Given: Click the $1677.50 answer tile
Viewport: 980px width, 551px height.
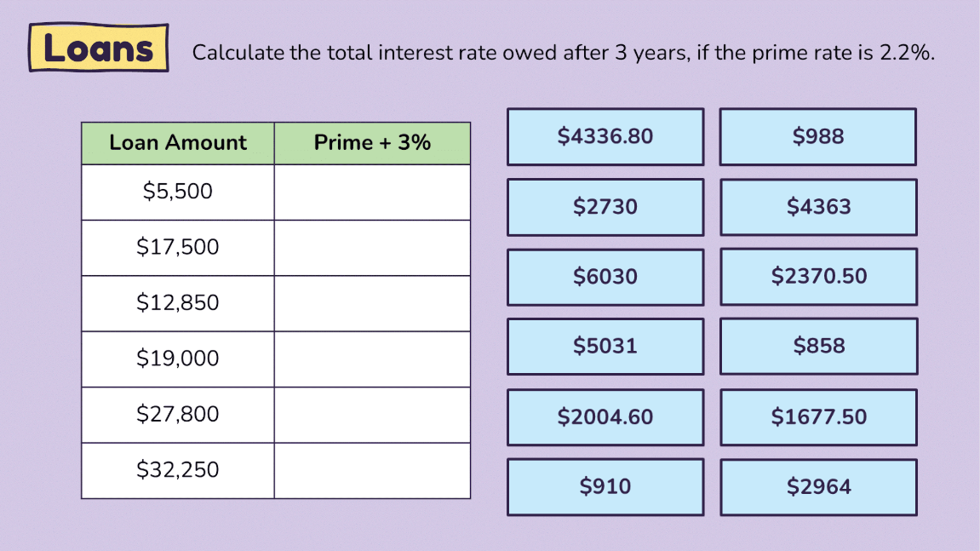Looking at the screenshot, I should coord(818,417).
